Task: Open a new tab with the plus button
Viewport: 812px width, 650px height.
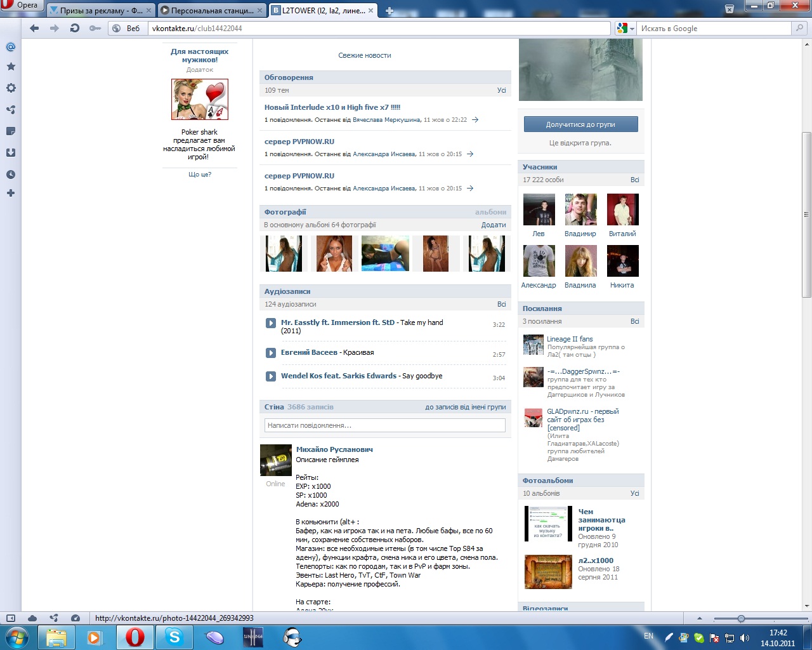Action: (390, 11)
